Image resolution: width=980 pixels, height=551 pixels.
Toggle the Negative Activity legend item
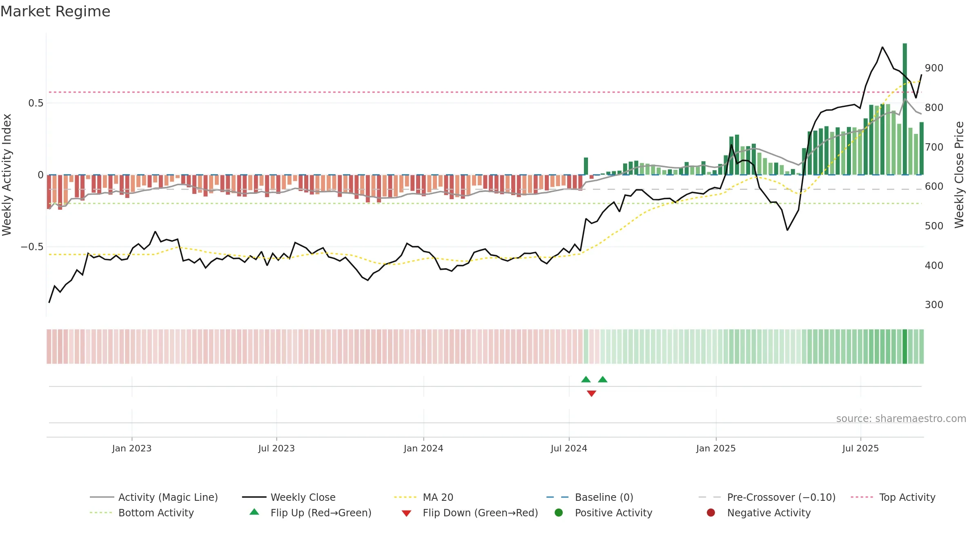click(759, 513)
